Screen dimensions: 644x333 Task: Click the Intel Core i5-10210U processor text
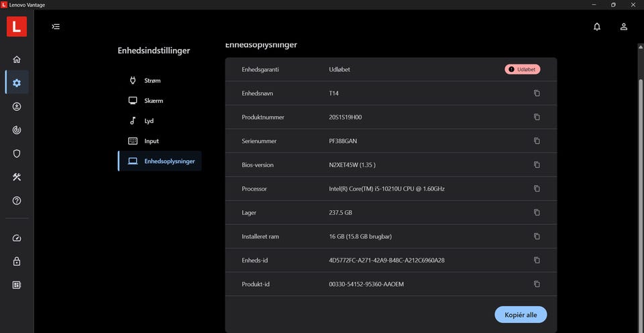[387, 189]
